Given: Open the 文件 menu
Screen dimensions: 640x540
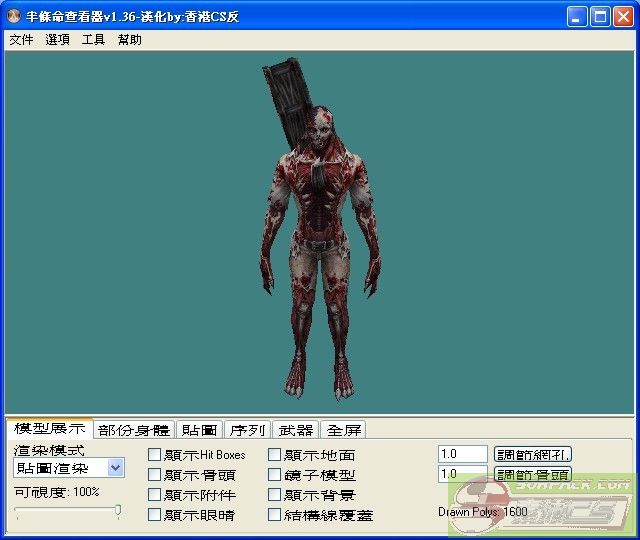Looking at the screenshot, I should pos(21,40).
